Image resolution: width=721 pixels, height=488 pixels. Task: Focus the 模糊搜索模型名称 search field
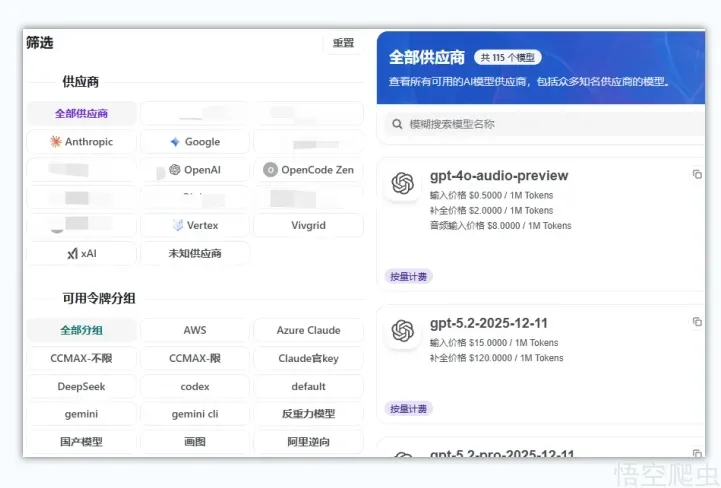pyautogui.click(x=545, y=124)
